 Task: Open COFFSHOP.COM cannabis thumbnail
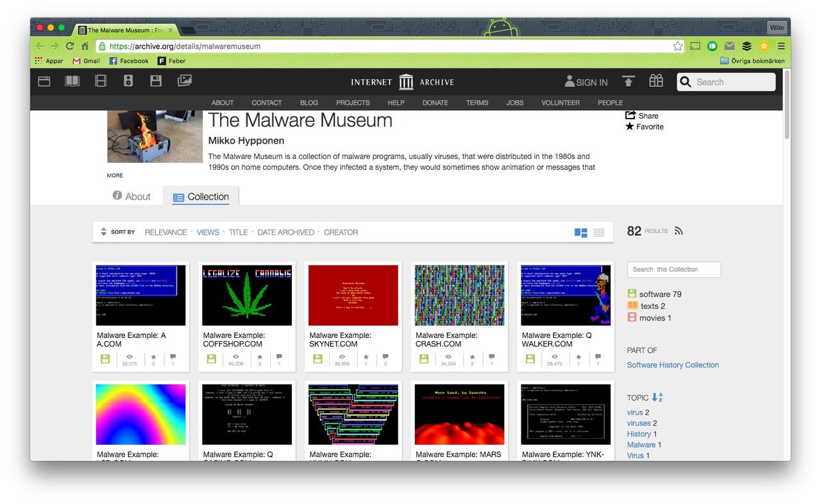tap(247, 296)
